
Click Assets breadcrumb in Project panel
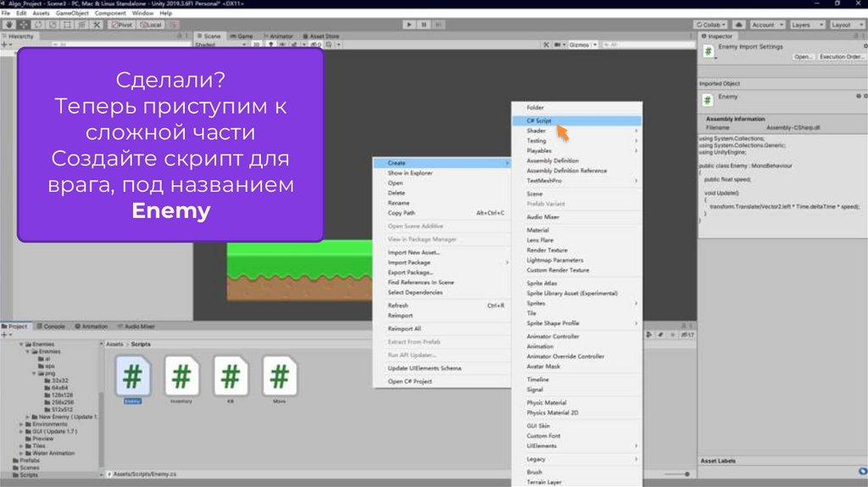tap(114, 344)
